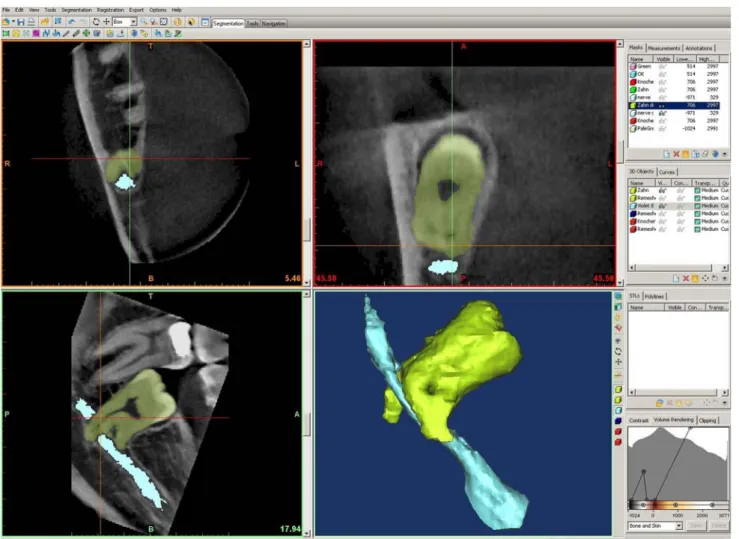Switch to the Polylines tab
This screenshot has width=739, height=539.
point(654,296)
